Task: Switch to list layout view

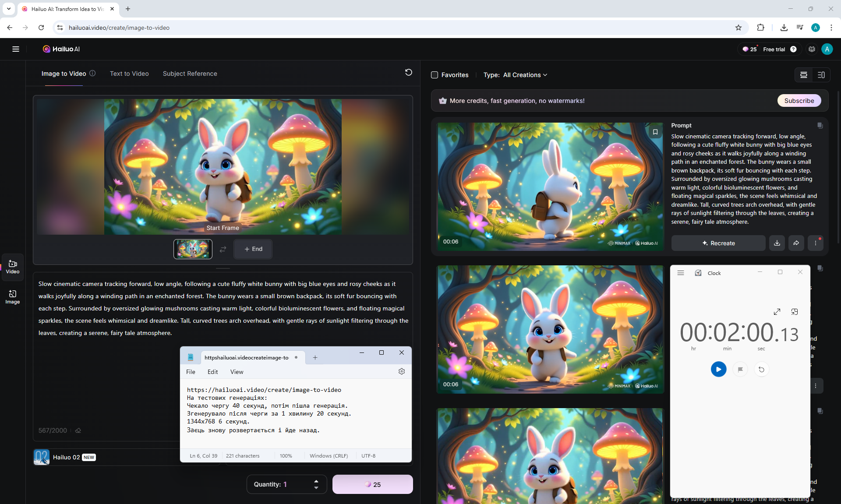Action: coord(804,75)
